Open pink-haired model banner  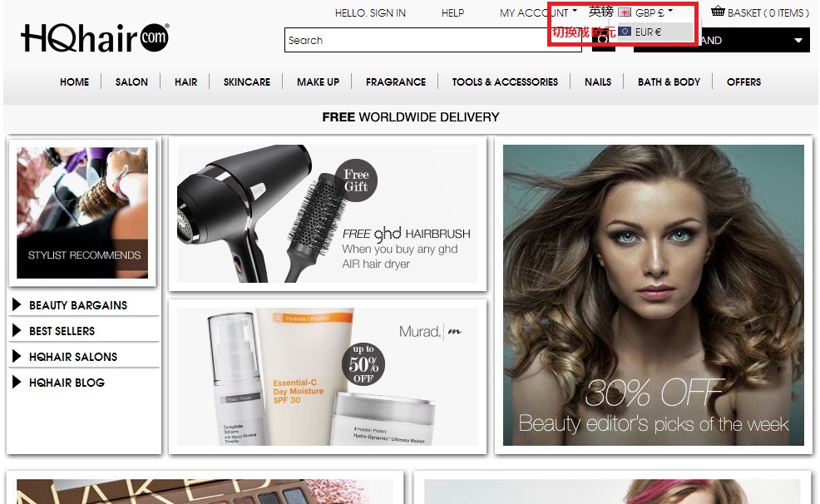click(612, 492)
